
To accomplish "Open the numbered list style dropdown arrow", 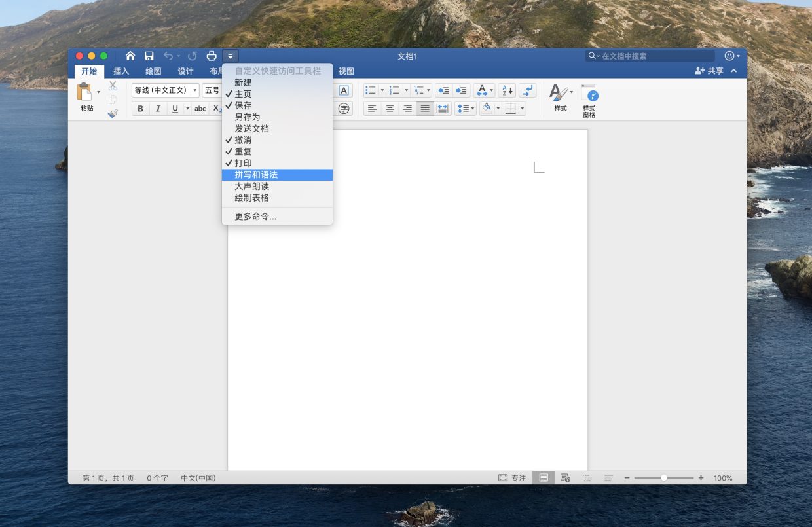I will 405,90.
